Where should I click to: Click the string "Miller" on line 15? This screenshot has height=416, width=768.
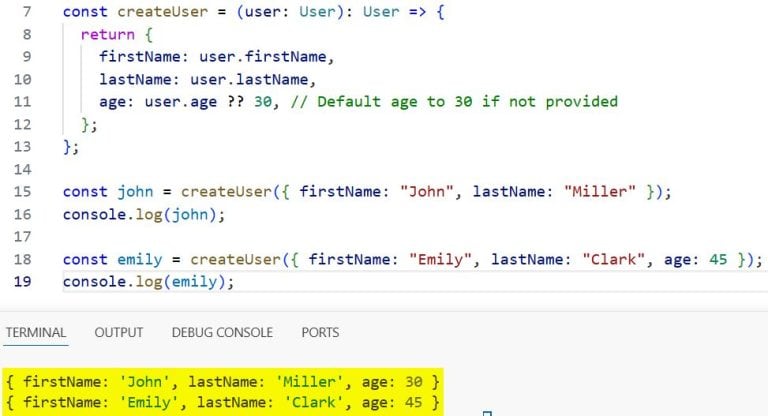[600, 191]
